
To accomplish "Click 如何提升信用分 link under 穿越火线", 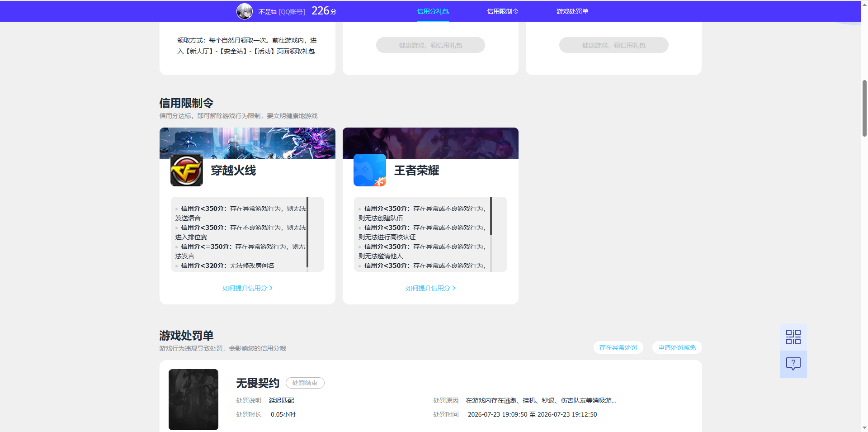I will 247,288.
